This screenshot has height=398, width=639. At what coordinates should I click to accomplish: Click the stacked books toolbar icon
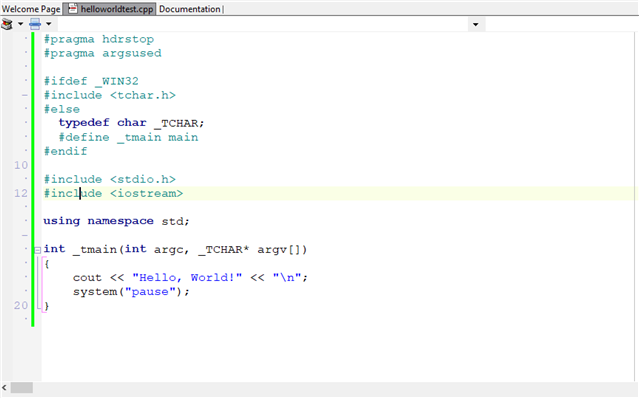point(7,24)
